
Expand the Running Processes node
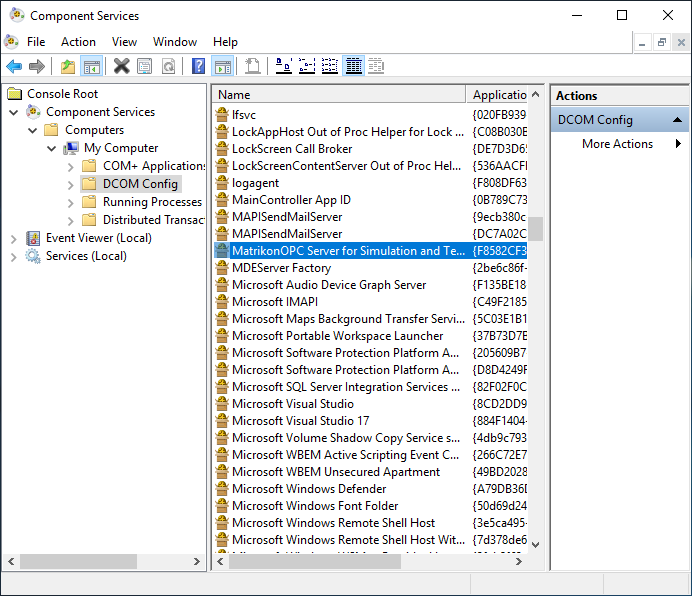[x=71, y=203]
